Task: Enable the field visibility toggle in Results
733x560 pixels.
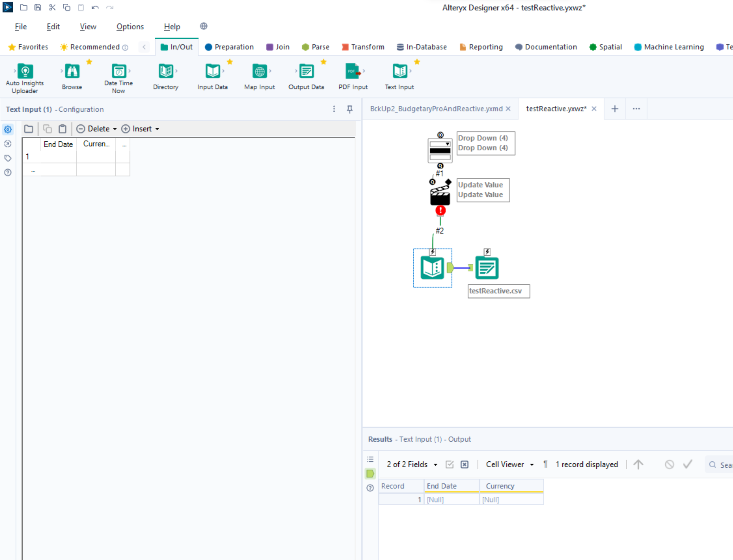Action: [449, 465]
